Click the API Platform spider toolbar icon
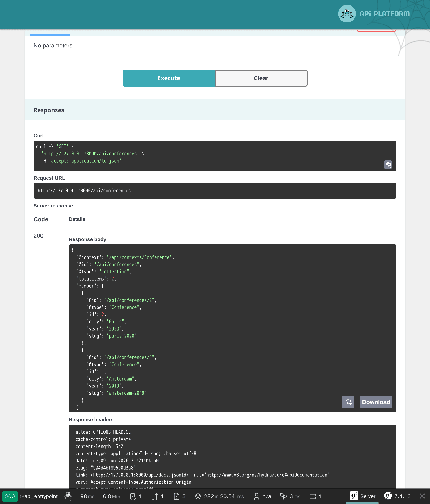430x504 pixels. coord(68,496)
